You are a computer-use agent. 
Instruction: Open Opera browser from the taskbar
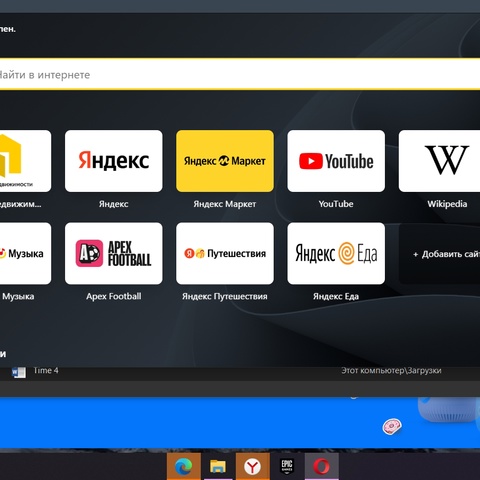tap(322, 466)
